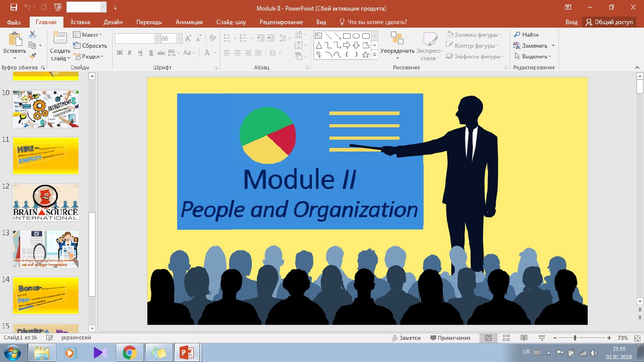Expand the Раздел section dropdown

click(89, 57)
